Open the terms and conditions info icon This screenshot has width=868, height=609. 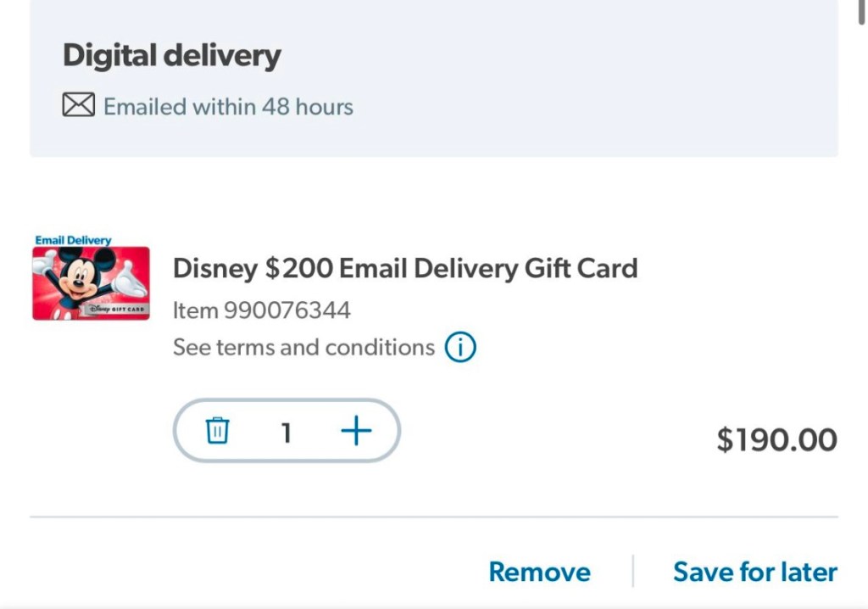tap(460, 348)
